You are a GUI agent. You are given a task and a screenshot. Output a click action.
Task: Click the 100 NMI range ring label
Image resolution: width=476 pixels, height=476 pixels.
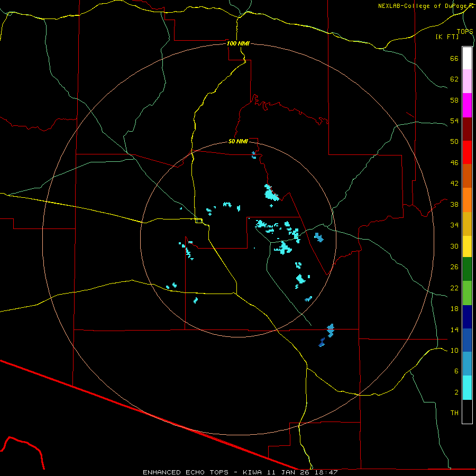click(238, 43)
